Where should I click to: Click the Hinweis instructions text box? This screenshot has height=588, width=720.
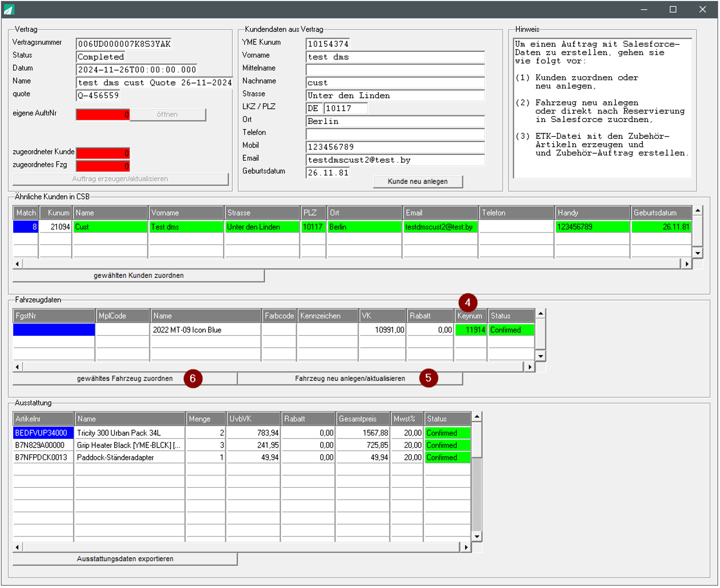tap(602, 108)
